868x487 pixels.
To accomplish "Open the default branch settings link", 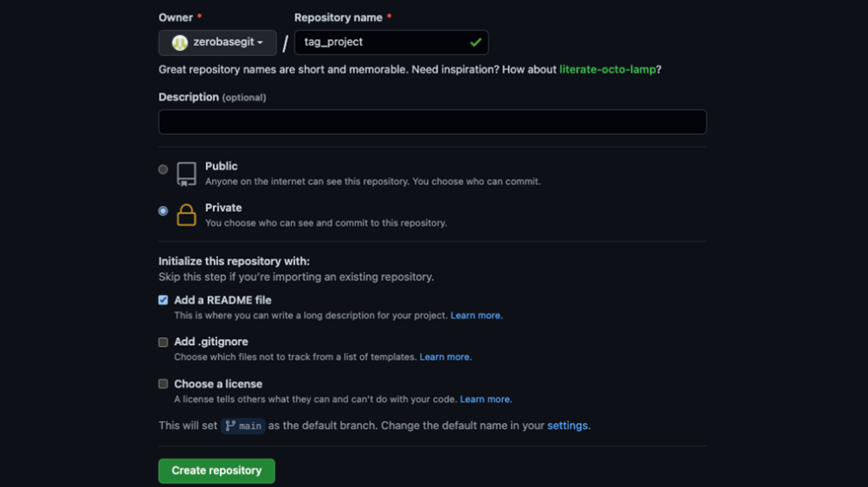I will click(x=567, y=426).
